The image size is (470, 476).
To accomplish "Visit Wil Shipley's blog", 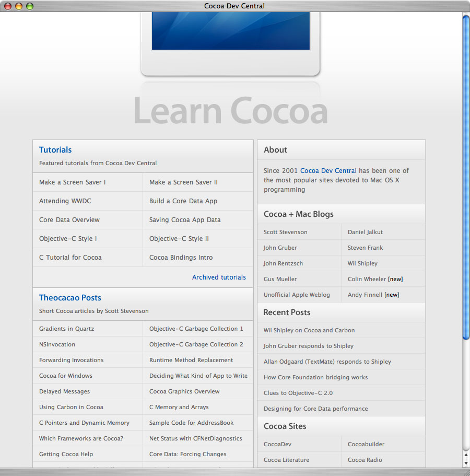I will click(x=362, y=263).
